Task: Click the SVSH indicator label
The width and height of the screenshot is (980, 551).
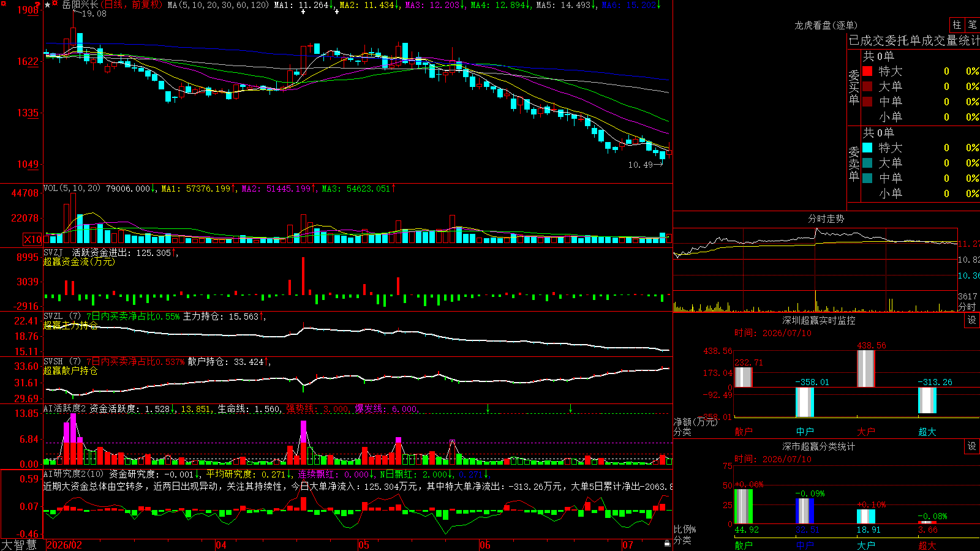Action: pyautogui.click(x=53, y=362)
